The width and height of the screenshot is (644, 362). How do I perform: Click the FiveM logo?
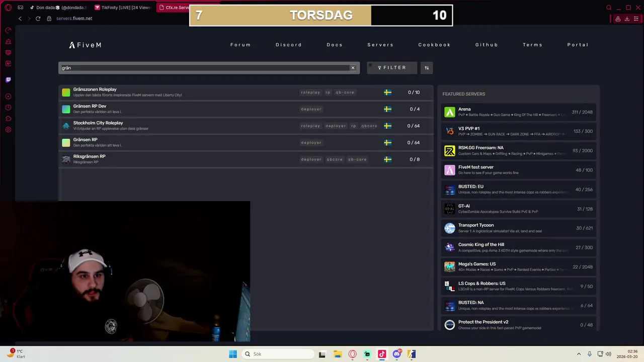(x=85, y=45)
